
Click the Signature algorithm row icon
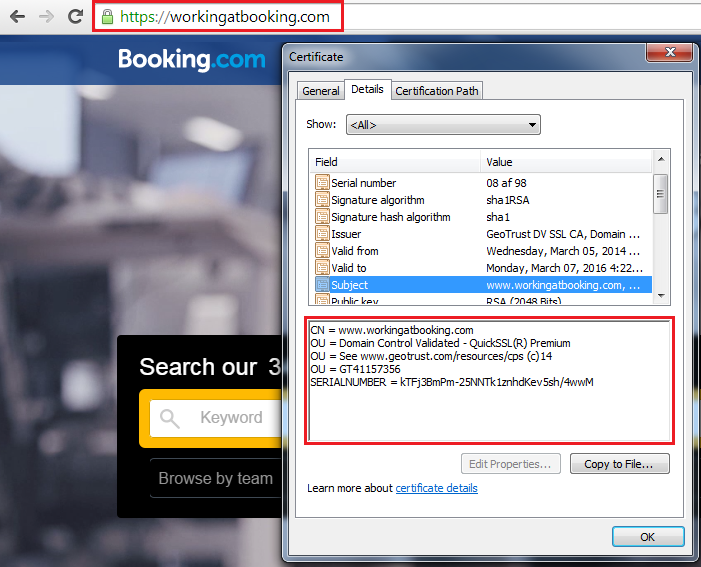[x=322, y=199]
